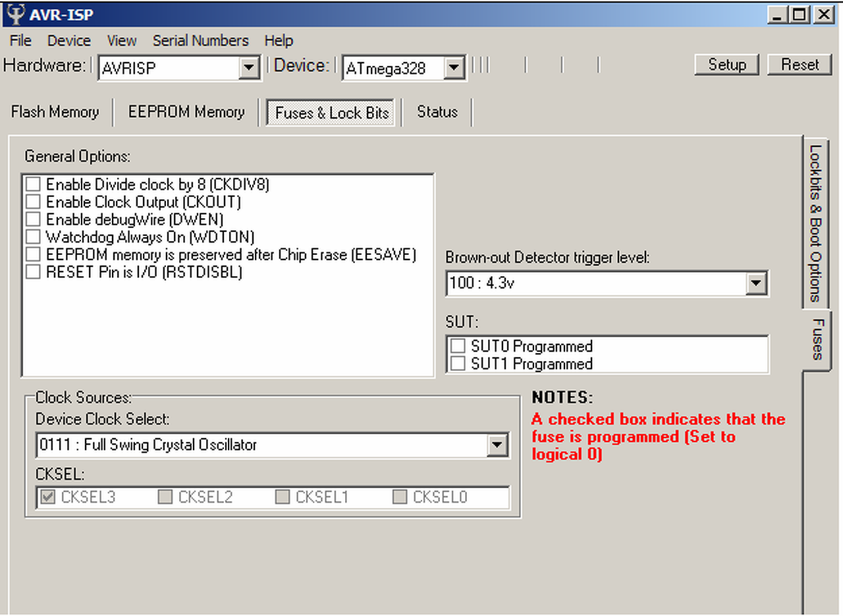Click the Setup button
This screenshot has width=843, height=616.
(727, 65)
